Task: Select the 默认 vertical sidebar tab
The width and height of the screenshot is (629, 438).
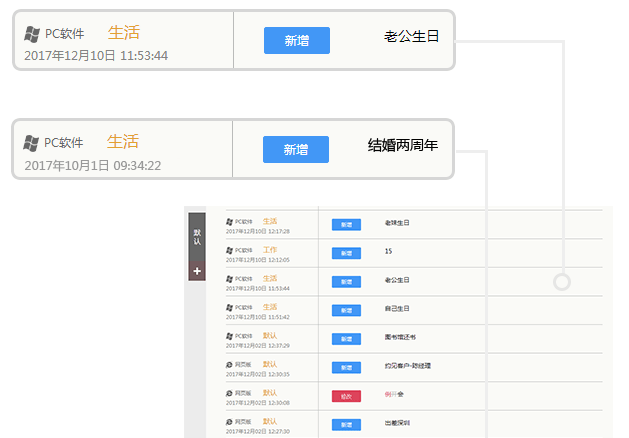Action: click(x=197, y=237)
